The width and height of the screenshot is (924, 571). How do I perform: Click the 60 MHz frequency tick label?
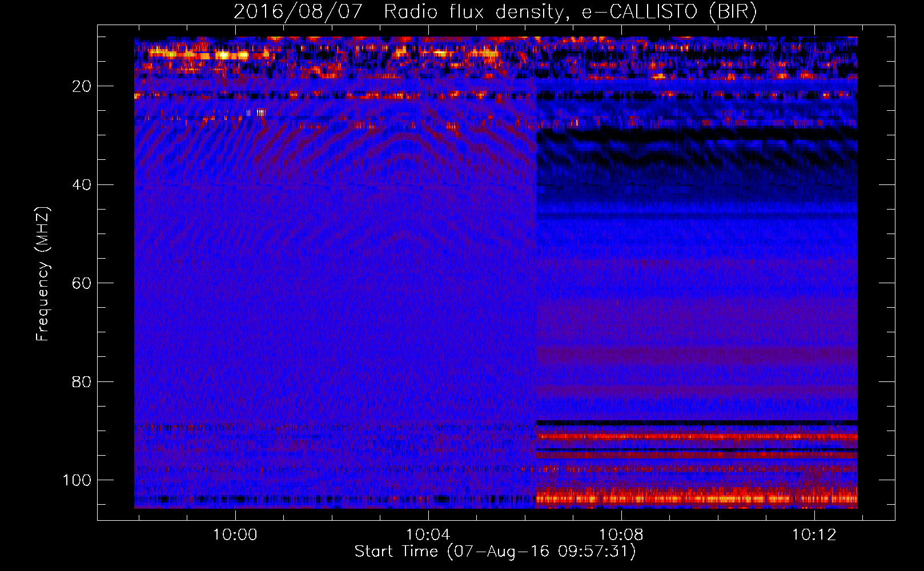(82, 283)
